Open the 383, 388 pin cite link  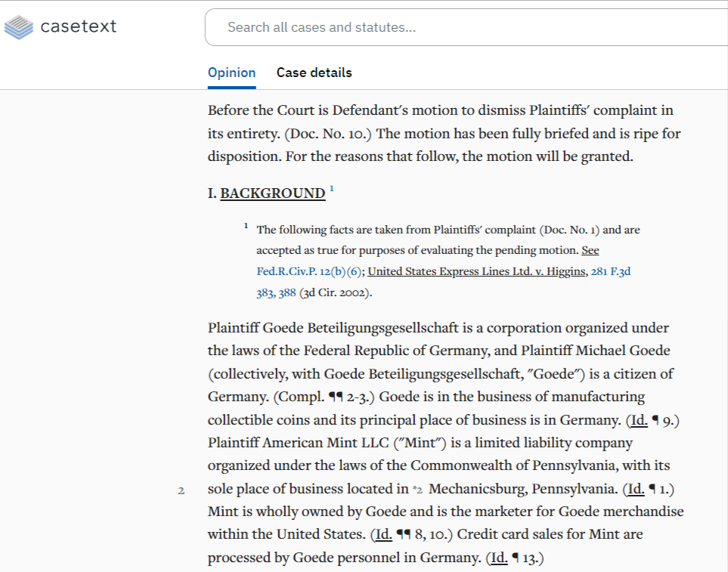[276, 292]
